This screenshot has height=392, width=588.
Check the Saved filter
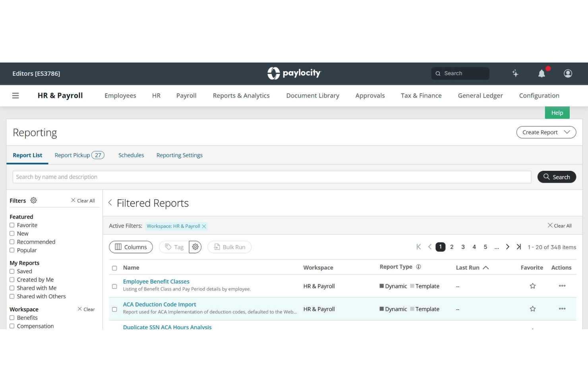pyautogui.click(x=12, y=271)
